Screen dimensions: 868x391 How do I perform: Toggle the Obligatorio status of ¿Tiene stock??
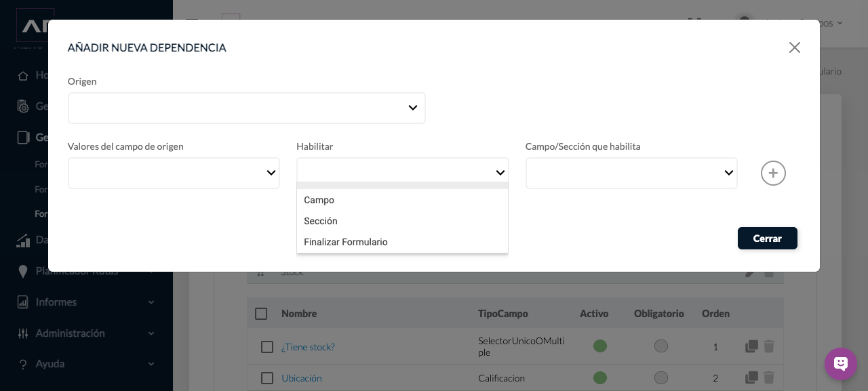pos(661,346)
